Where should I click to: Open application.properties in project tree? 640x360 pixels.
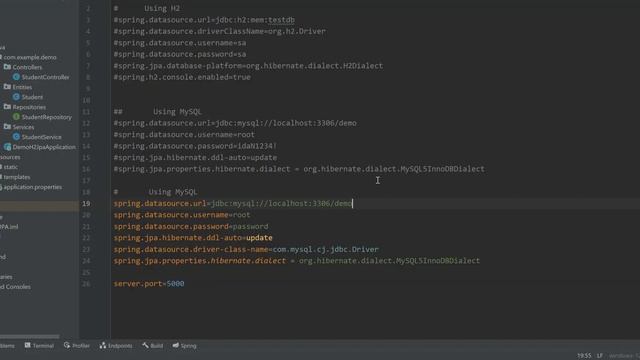(x=33, y=187)
